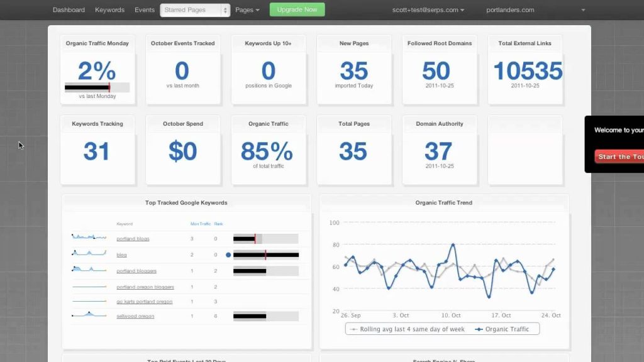The height and width of the screenshot is (362, 644).
Task: Open the 'portland bloggers' keyword link
Action: [x=136, y=271]
